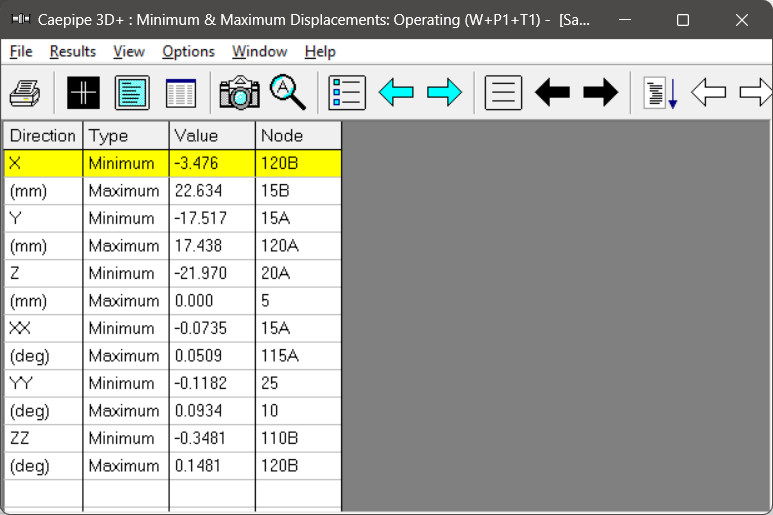Open the load case list icon
Image resolution: width=773 pixels, height=515 pixels.
click(503, 93)
